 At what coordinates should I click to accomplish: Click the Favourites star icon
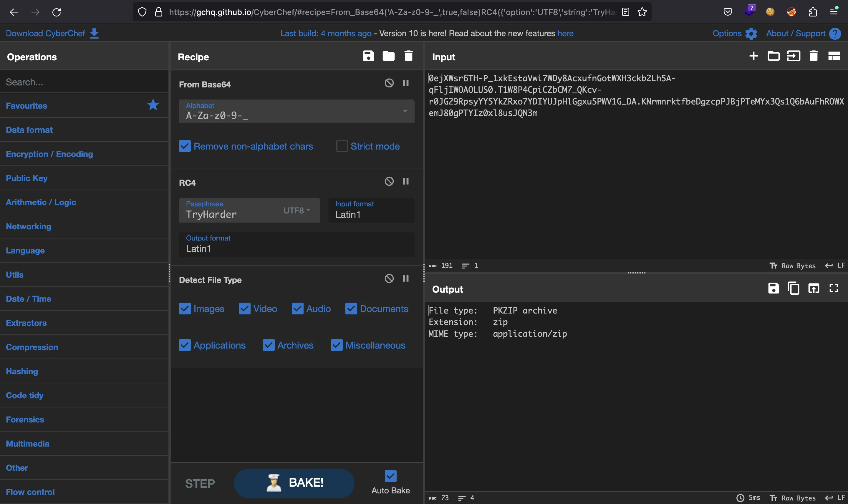153,105
